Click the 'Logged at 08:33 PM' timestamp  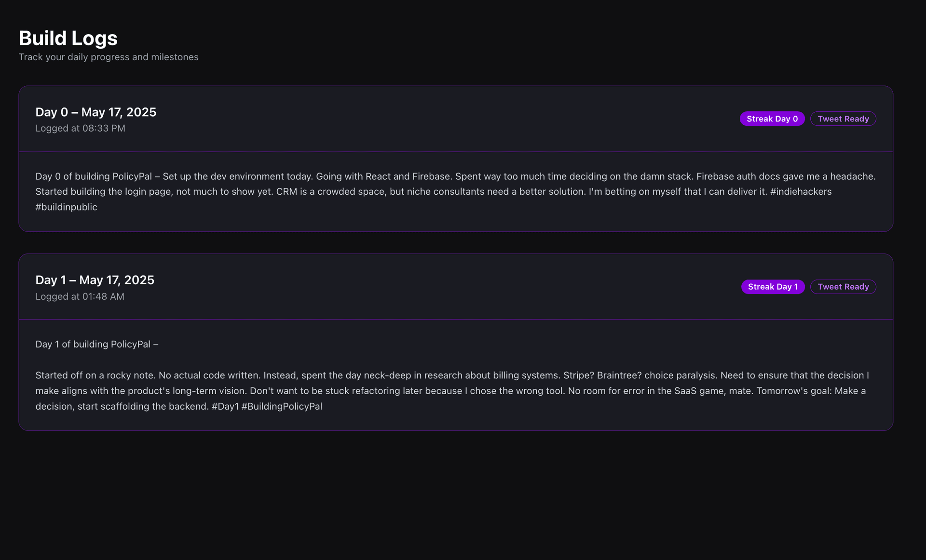(80, 128)
